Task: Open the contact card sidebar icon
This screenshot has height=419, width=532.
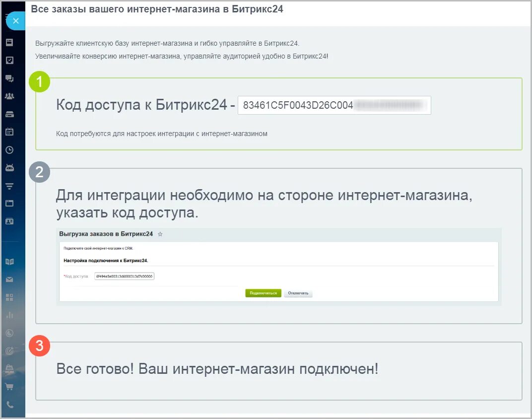Action: pos(9,221)
